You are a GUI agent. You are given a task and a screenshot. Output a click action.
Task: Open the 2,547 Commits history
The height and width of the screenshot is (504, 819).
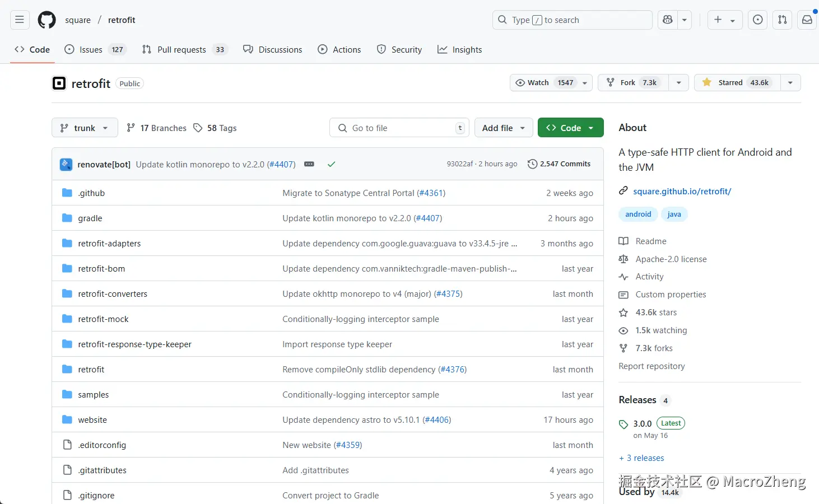(559, 164)
